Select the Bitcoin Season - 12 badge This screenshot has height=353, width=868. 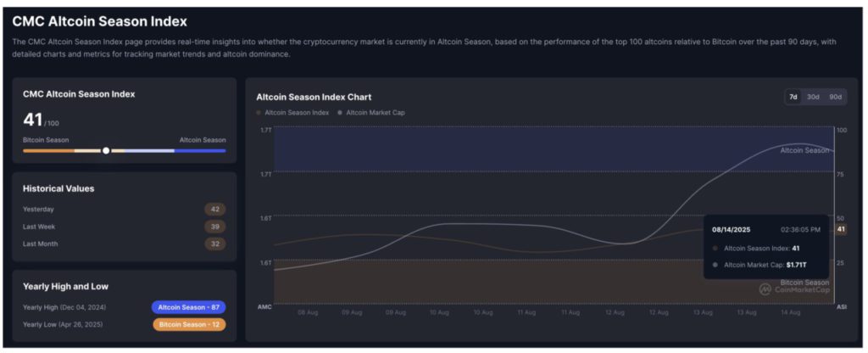click(x=188, y=324)
